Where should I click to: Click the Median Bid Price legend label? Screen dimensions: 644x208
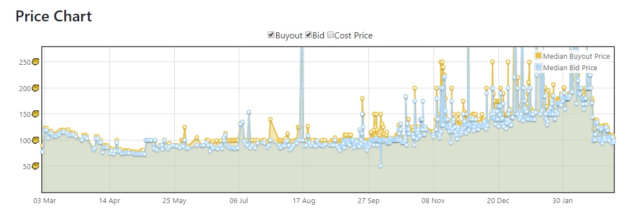[570, 68]
